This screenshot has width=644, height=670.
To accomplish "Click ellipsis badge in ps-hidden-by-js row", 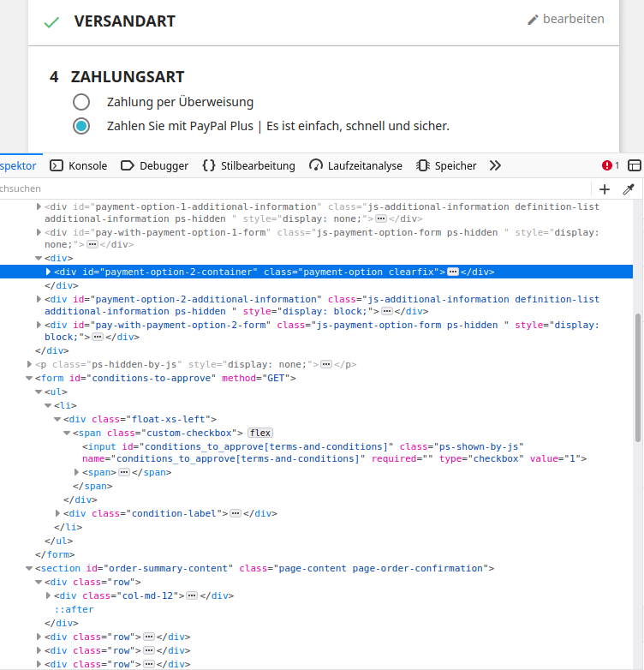I will click(326, 364).
